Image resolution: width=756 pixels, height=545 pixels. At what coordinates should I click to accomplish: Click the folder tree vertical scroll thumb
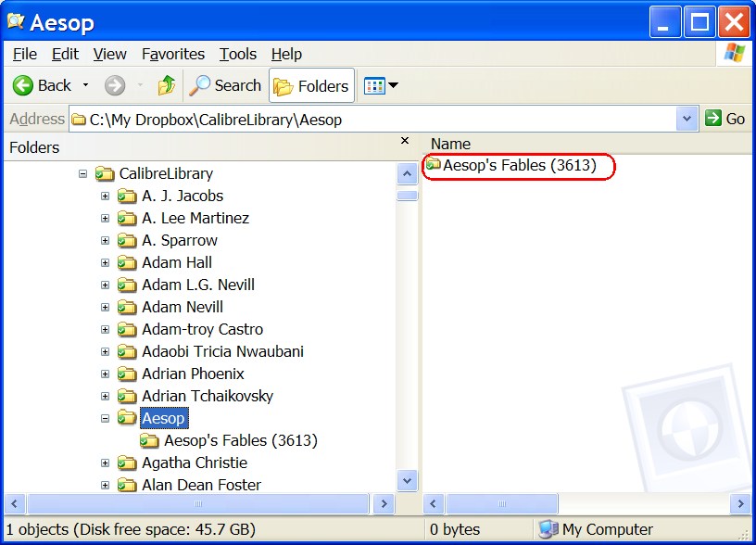click(x=408, y=196)
